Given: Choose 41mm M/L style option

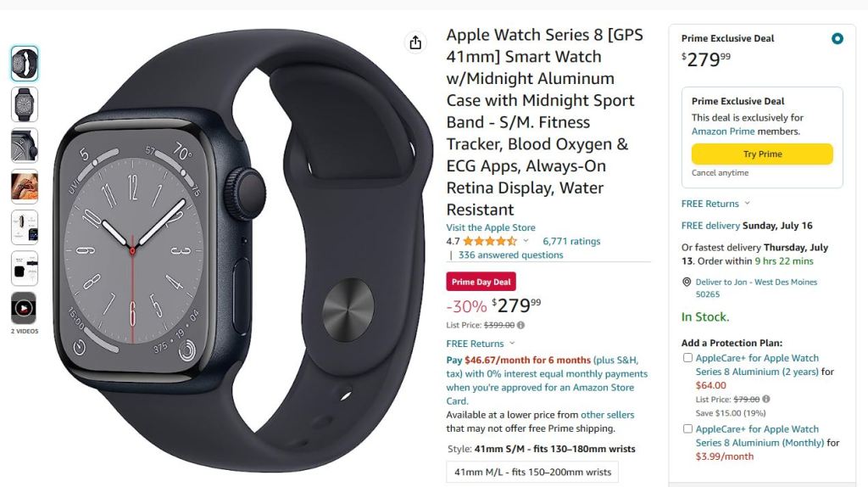Looking at the screenshot, I should (x=532, y=472).
